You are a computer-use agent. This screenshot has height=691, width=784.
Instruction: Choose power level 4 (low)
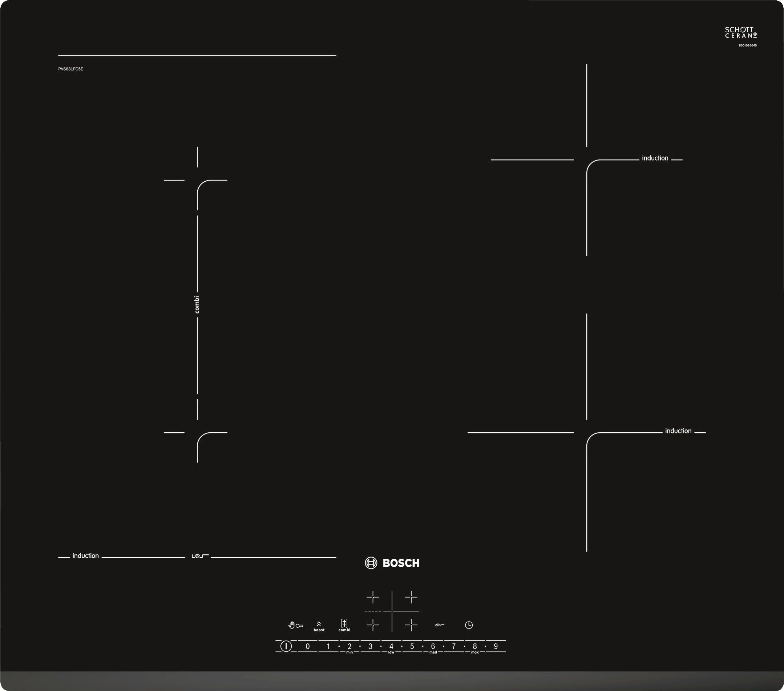coord(391,647)
